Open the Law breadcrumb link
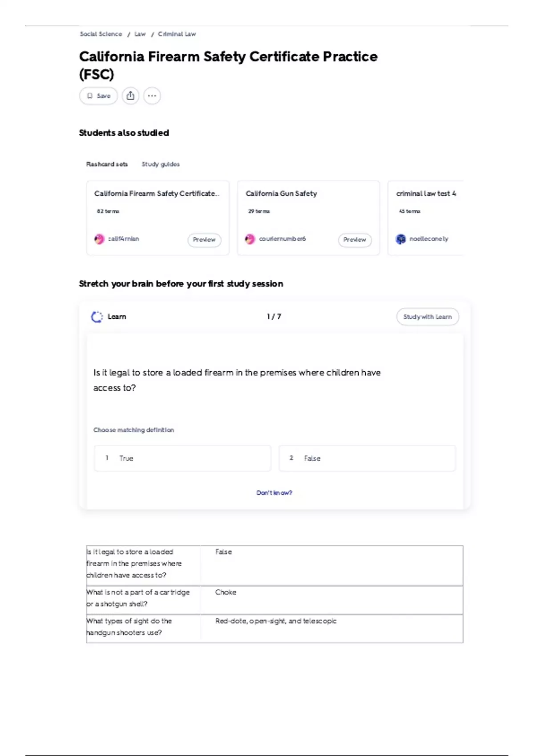 140,34
